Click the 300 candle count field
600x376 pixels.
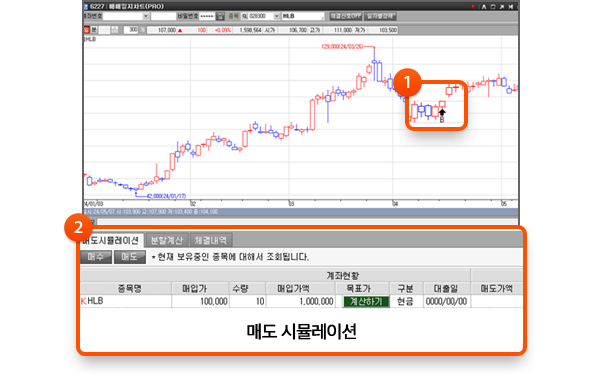131,30
